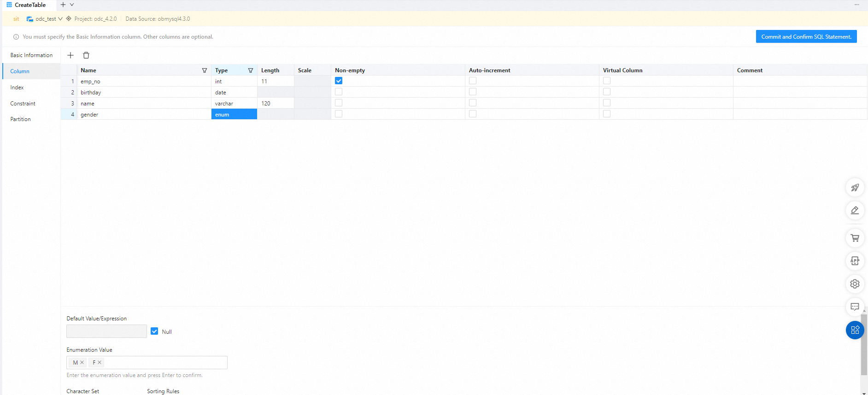Click the scrollbar up arrow on right
Screen dimensions: 868x395
coord(864,311)
